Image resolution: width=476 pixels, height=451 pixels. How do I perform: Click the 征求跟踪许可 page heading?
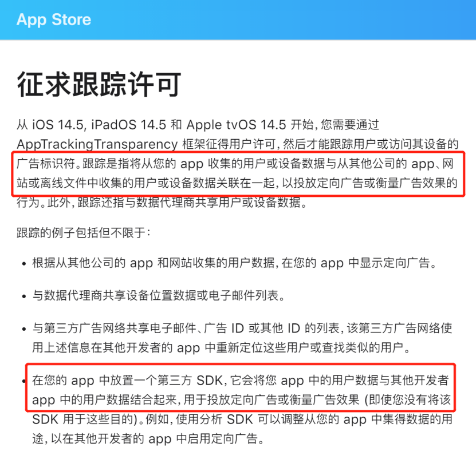99,84
